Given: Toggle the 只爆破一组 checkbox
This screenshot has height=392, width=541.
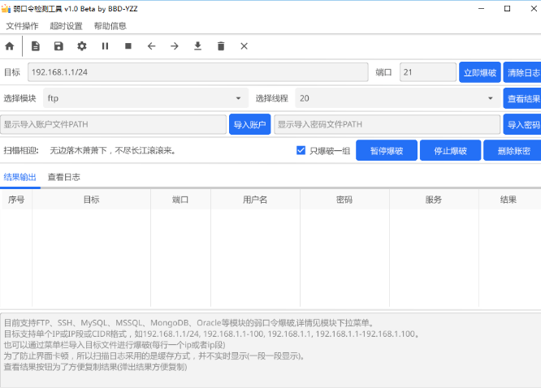Looking at the screenshot, I should (301, 150).
